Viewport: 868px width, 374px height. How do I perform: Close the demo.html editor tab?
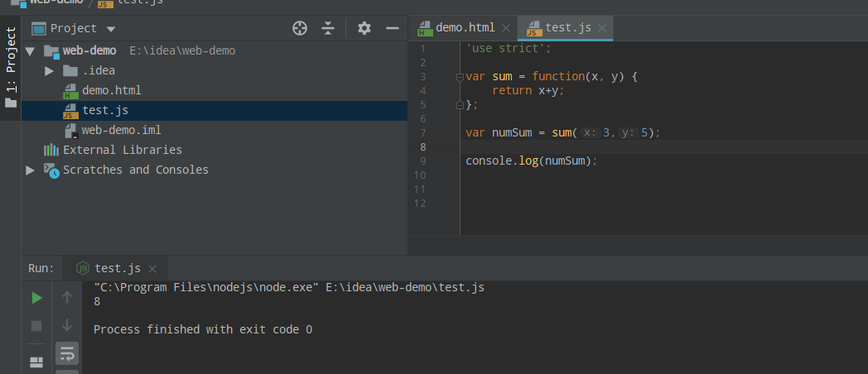click(x=505, y=28)
